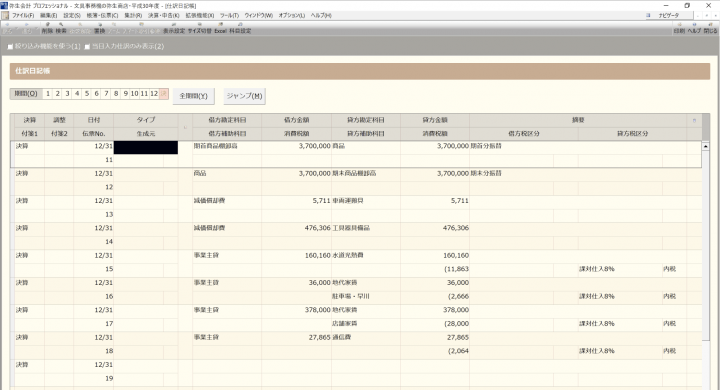Click the 全期間(Y) button
This screenshot has height=390, width=720.
click(x=193, y=96)
